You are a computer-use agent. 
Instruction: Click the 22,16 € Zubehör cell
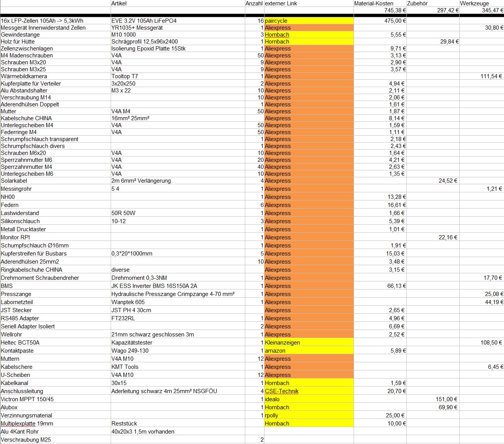[433, 237]
